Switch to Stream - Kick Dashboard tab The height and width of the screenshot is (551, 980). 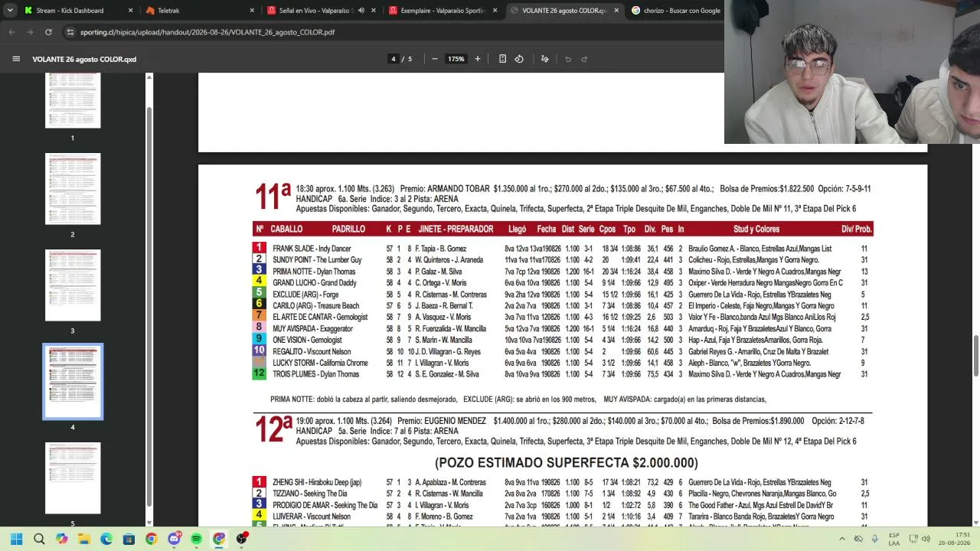coord(70,11)
